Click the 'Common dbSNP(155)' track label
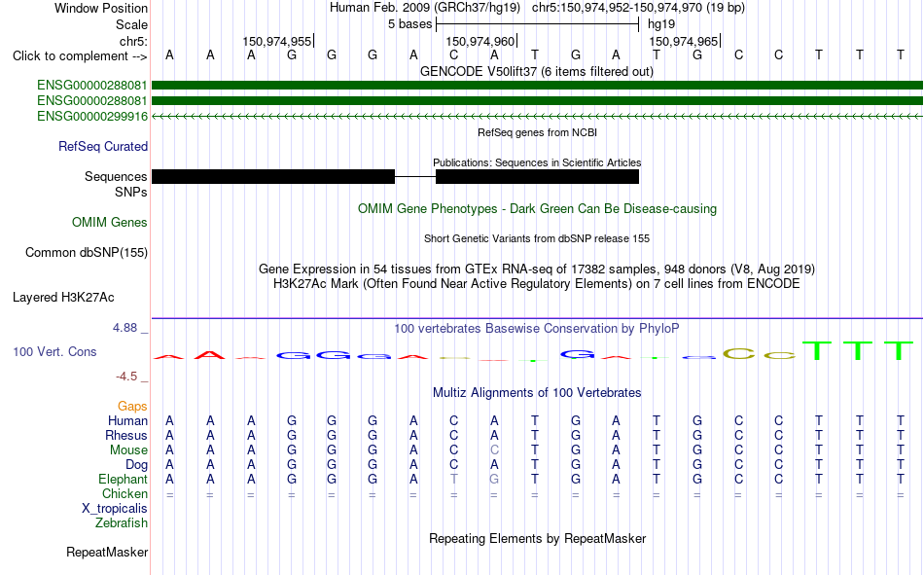924x575 pixels. coord(86,252)
